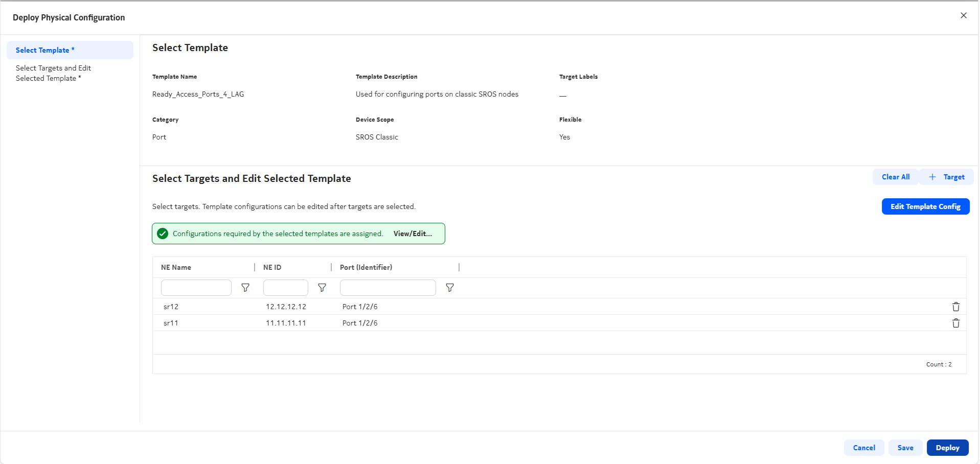980x464 pixels.
Task: Type in the NE Name filter field
Action: coord(196,288)
